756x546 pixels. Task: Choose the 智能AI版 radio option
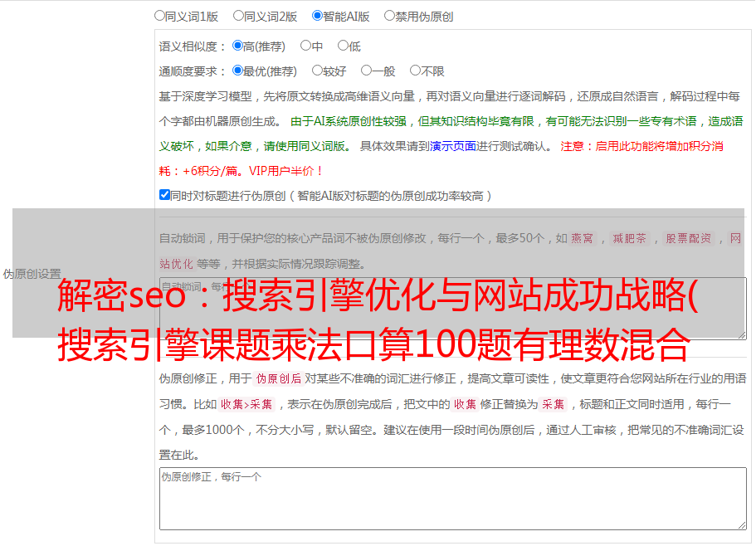click(x=317, y=16)
